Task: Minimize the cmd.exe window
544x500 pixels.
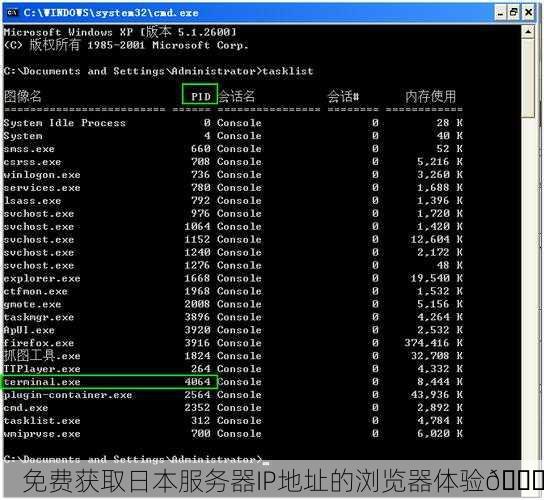Action: [500, 13]
